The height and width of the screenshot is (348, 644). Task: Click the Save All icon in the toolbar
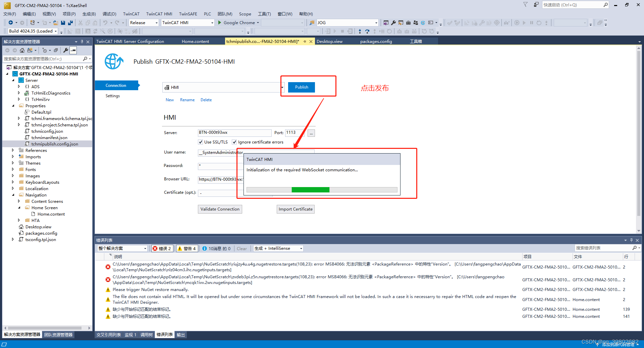(70, 22)
